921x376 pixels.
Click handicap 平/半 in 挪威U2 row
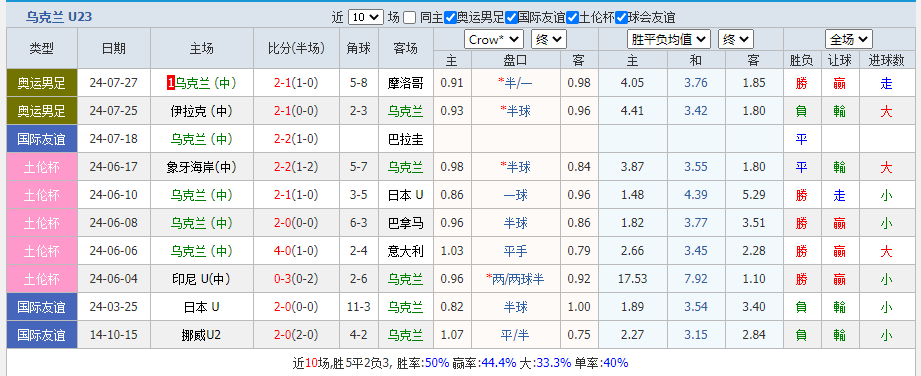click(x=515, y=335)
